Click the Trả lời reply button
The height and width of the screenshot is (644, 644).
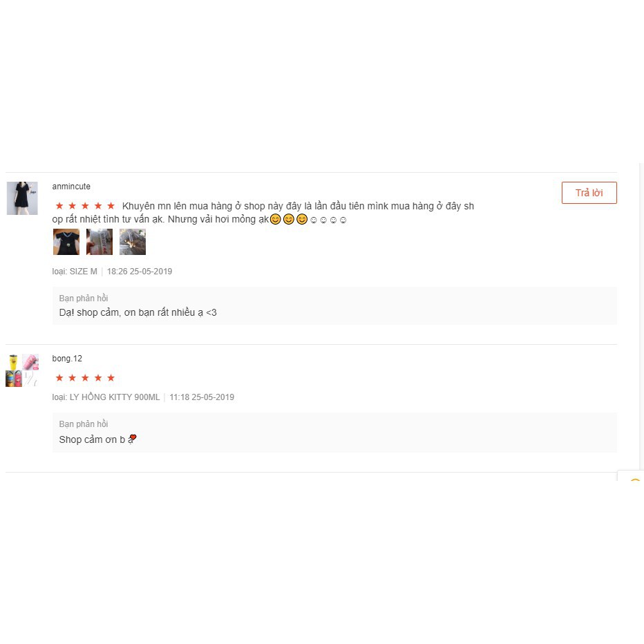[589, 193]
